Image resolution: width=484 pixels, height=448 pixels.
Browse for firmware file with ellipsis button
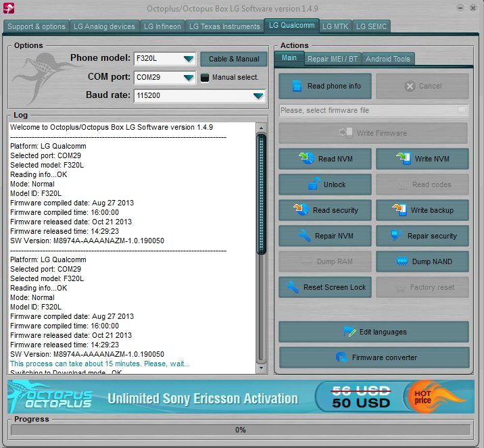coord(462,110)
